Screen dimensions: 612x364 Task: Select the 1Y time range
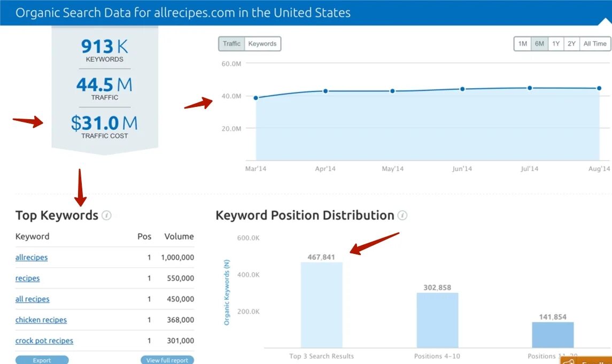[x=556, y=44]
